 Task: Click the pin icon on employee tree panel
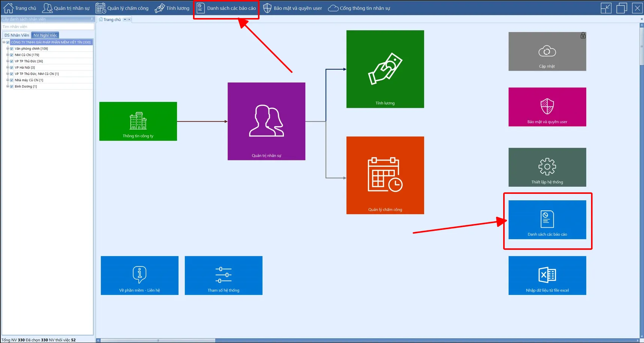(x=92, y=19)
